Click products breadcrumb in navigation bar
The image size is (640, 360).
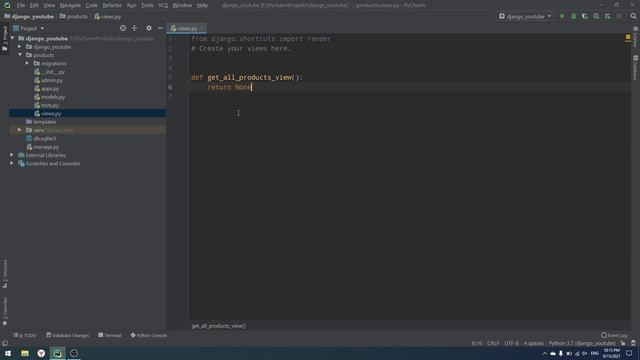(73, 17)
